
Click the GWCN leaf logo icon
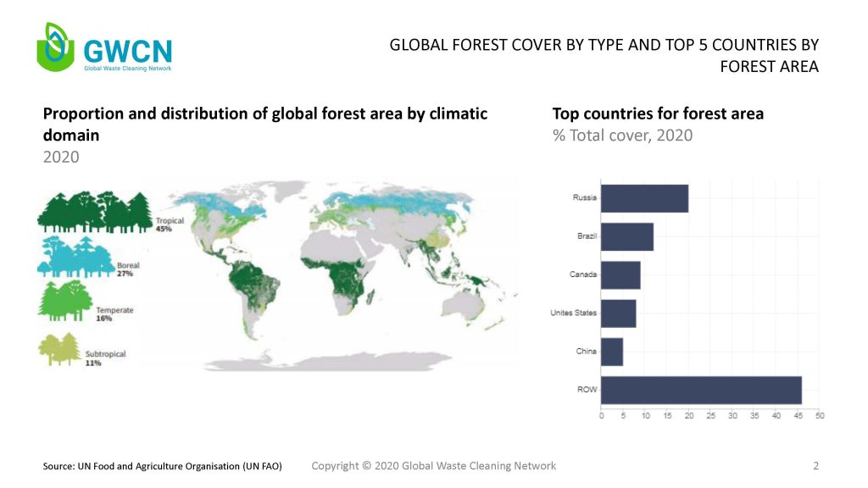coord(56,47)
